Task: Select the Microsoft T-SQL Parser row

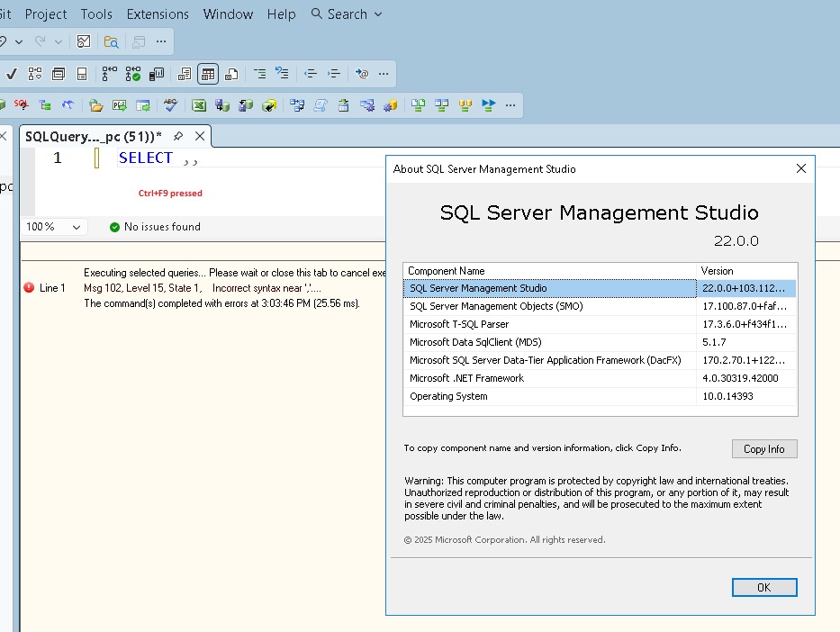Action: click(600, 325)
